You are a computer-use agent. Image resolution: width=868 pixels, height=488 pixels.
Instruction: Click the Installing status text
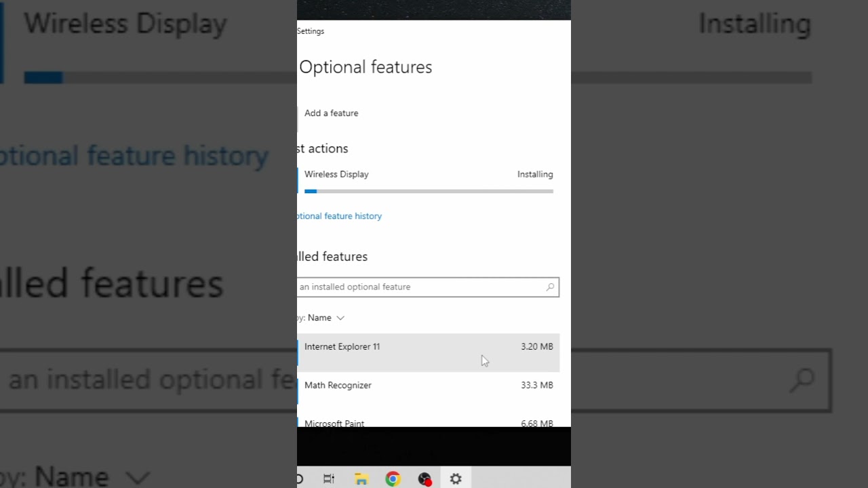[535, 174]
